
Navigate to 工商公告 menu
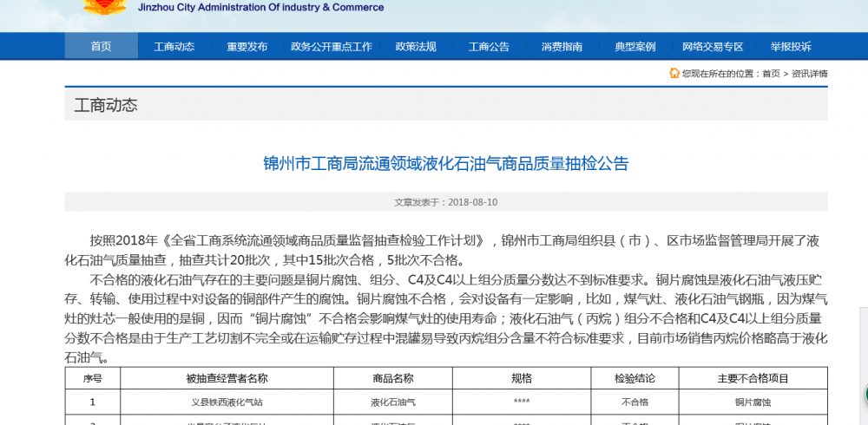tap(489, 47)
